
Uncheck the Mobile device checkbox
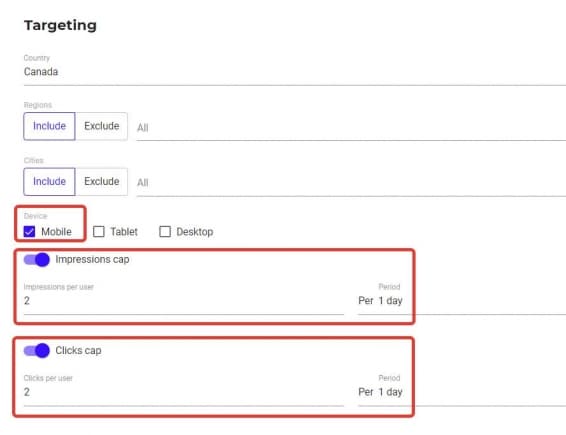click(x=29, y=231)
